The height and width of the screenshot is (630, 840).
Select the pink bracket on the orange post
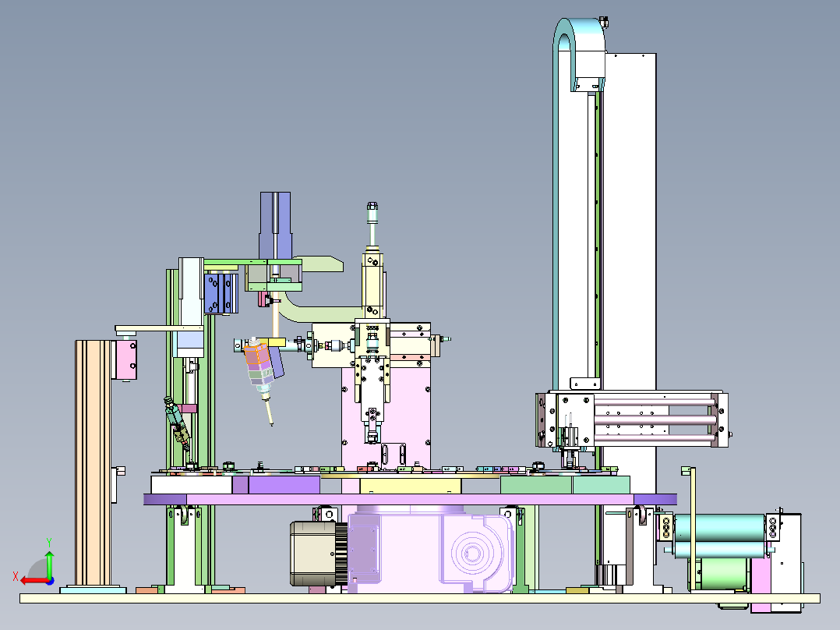click(126, 359)
